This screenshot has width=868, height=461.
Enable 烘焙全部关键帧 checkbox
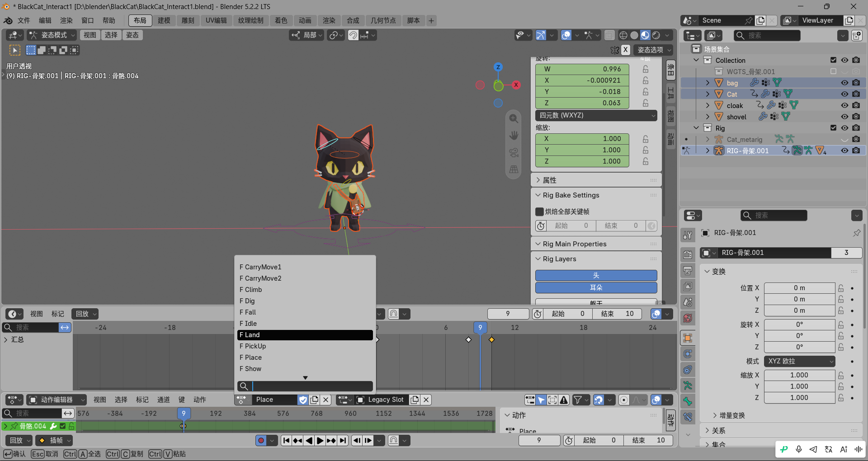(539, 212)
